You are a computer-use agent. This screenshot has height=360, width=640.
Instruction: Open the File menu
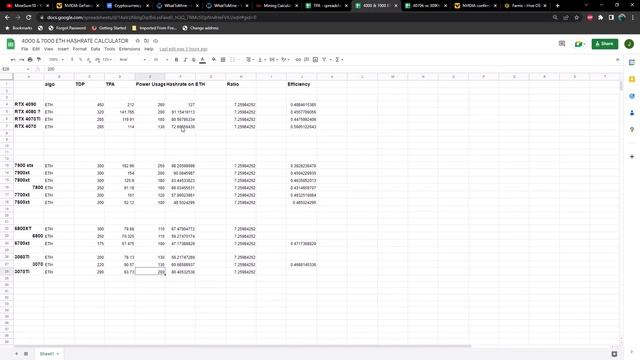coord(24,49)
